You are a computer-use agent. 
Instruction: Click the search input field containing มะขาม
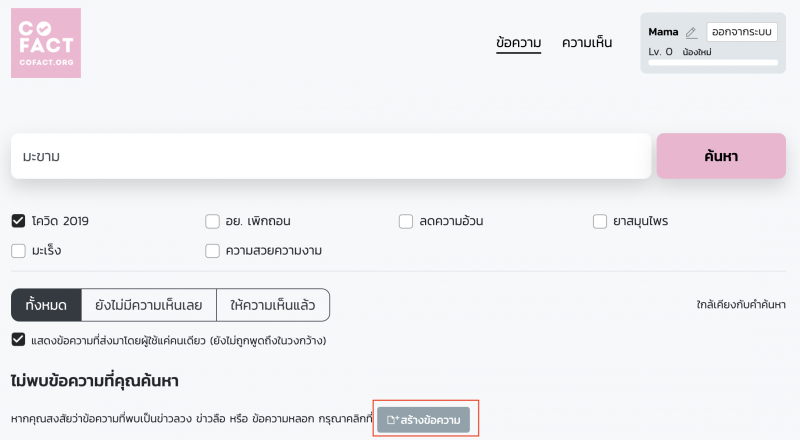click(331, 156)
